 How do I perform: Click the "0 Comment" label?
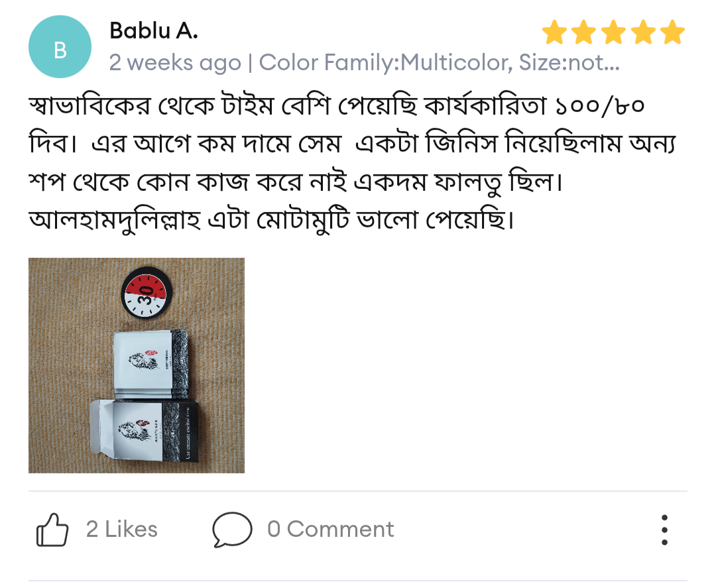330,530
